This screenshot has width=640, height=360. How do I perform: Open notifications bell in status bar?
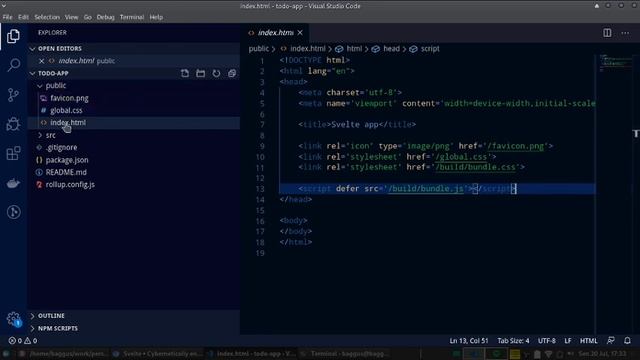click(x=627, y=340)
